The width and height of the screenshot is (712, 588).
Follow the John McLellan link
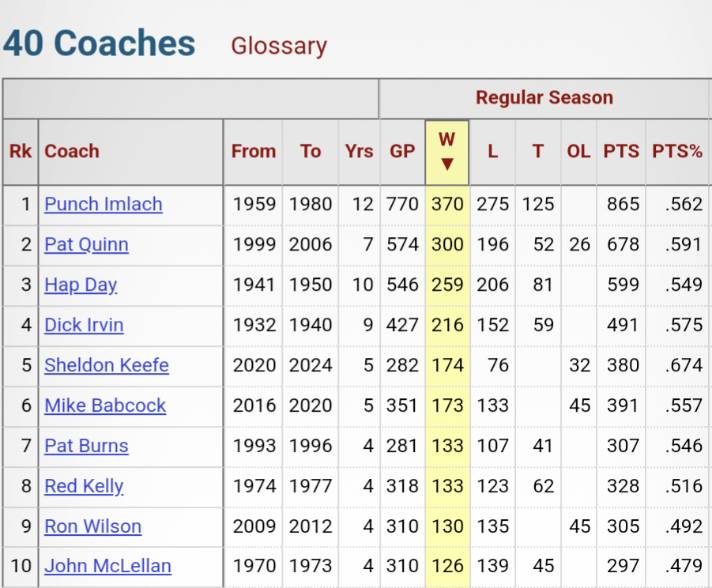(x=107, y=567)
